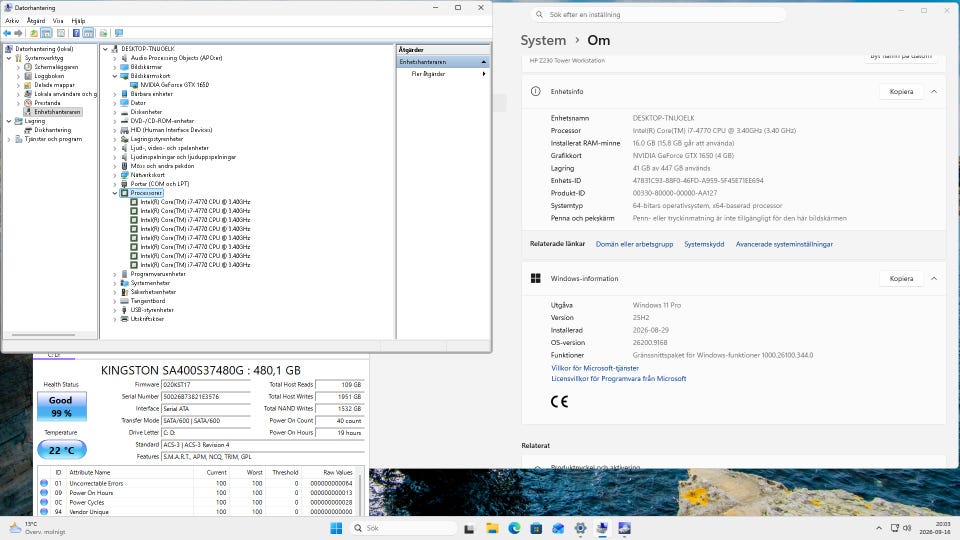
Task: Switch to Settings via taskbar gear icon
Action: [x=580, y=528]
